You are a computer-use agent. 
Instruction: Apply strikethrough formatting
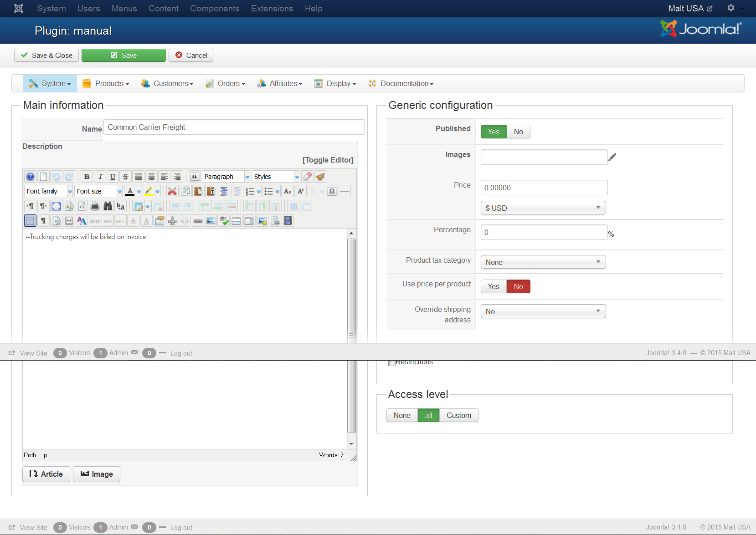pos(125,177)
